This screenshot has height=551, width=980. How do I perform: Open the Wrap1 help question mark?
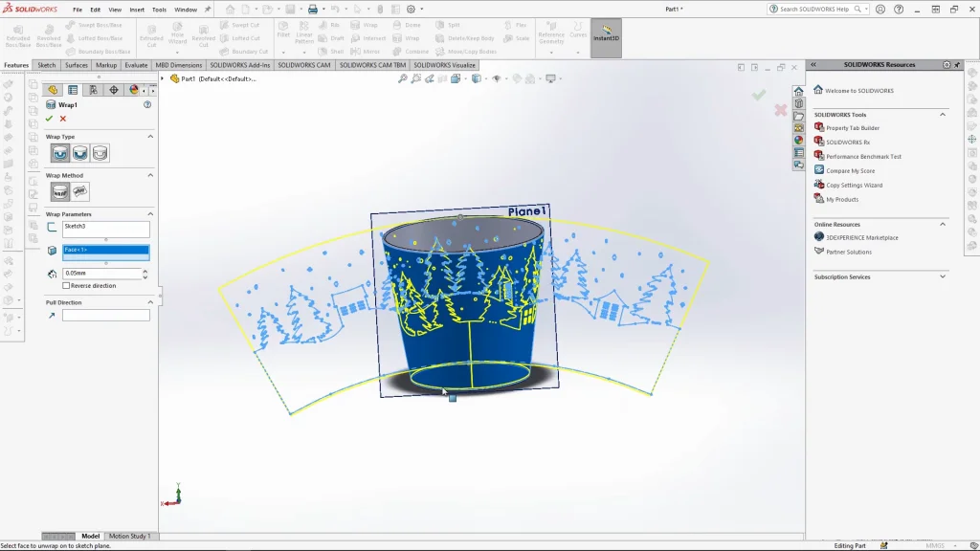click(147, 104)
